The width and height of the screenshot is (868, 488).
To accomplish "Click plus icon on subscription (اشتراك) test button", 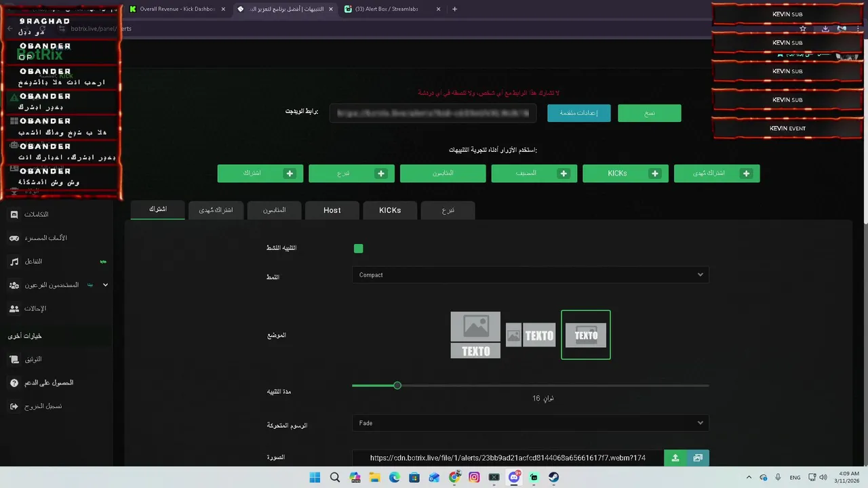I will [290, 174].
